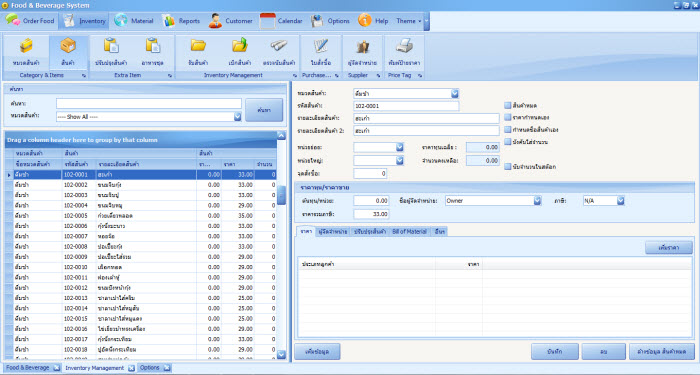Viewport: 700px width, 375px height.
Task: Open the Material globe icon
Action: pyautogui.click(x=121, y=21)
